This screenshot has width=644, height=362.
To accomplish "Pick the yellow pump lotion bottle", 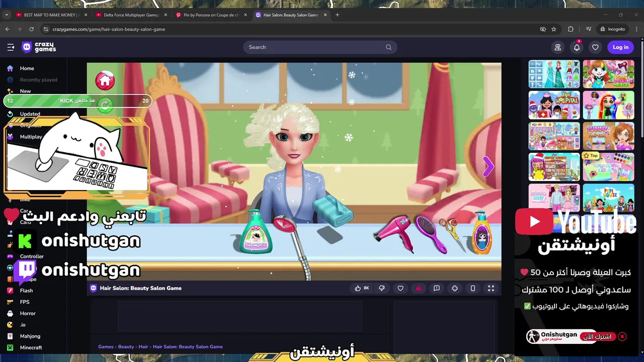I will [482, 233].
